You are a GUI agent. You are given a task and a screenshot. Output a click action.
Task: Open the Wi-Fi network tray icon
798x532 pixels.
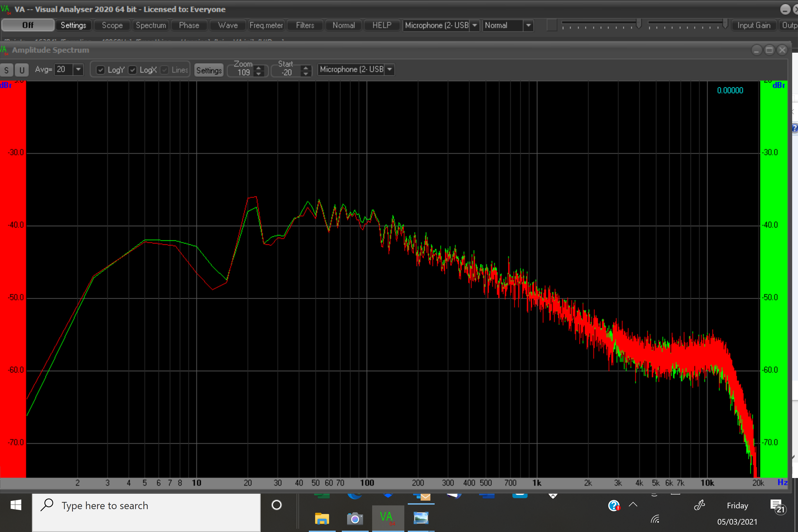[x=655, y=519]
